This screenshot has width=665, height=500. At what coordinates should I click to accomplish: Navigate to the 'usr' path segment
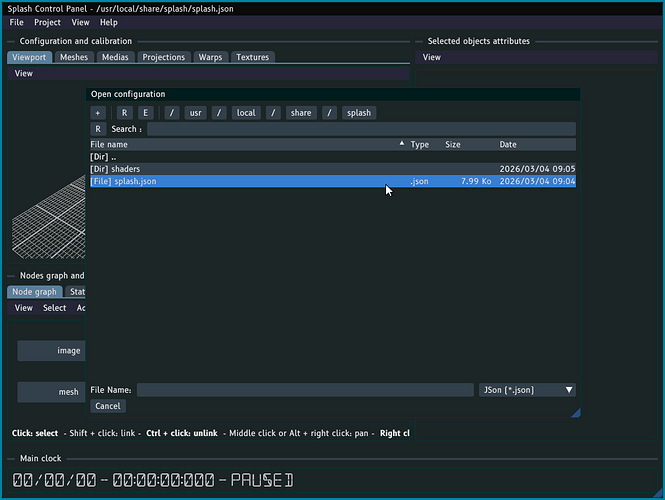[x=196, y=113]
